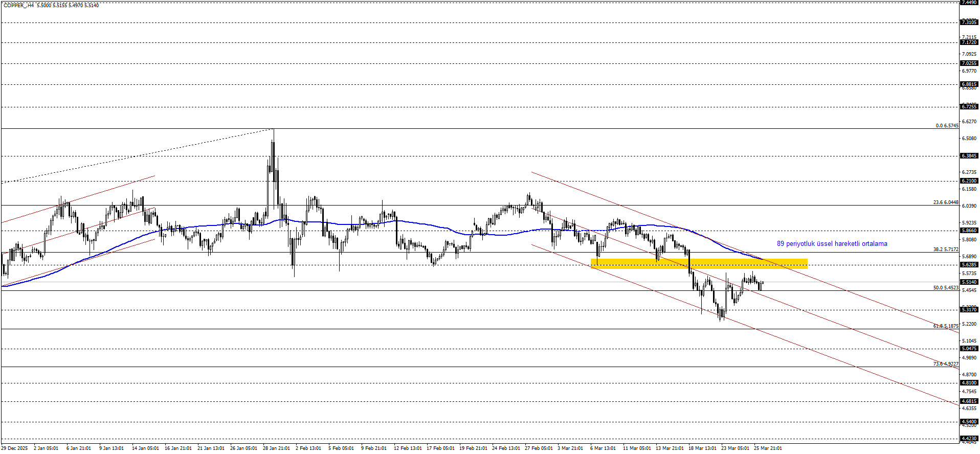Select the 7.0255 price level tag
Viewport: 980px width, 454px height.
(x=969, y=63)
